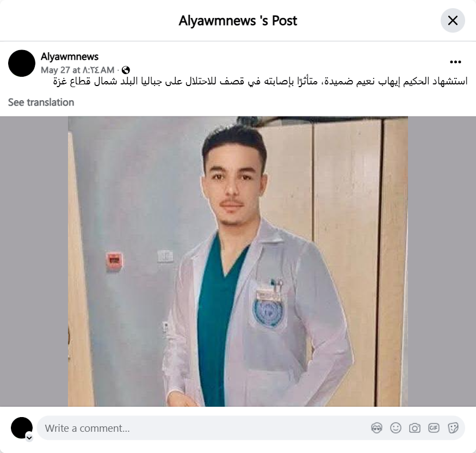Add a GIF to the comment
This screenshot has height=453, width=476.
434,428
